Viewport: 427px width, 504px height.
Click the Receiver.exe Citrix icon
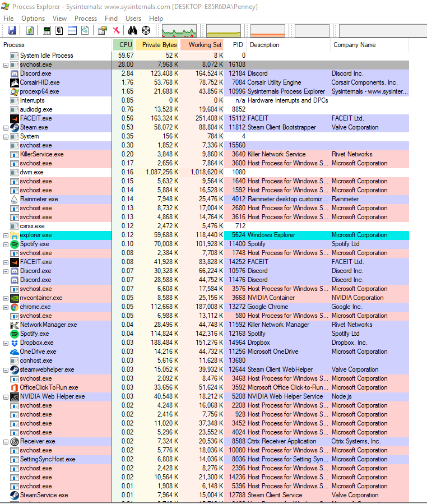click(15, 442)
